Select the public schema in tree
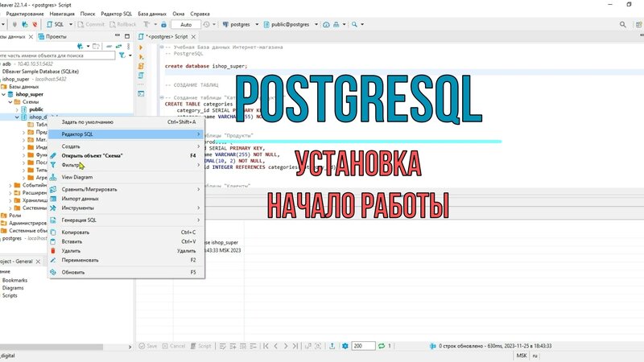Viewport: 644px width, 362px height. 36,109
